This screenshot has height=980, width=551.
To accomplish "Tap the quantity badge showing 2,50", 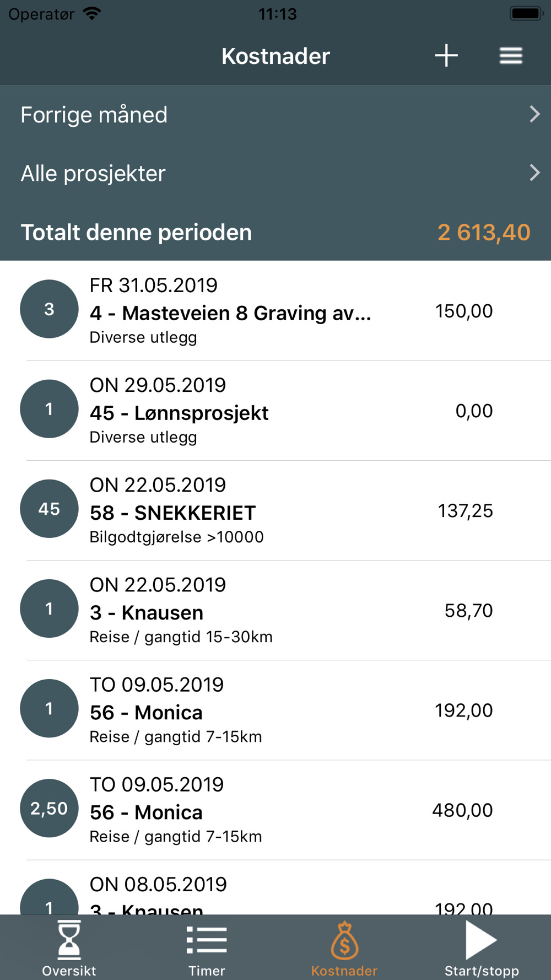I will pyautogui.click(x=49, y=808).
